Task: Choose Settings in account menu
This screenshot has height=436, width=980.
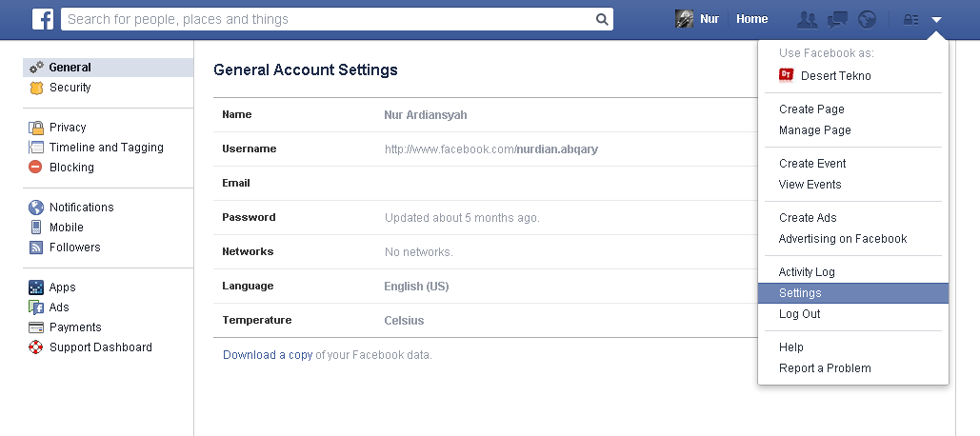Action: point(853,293)
